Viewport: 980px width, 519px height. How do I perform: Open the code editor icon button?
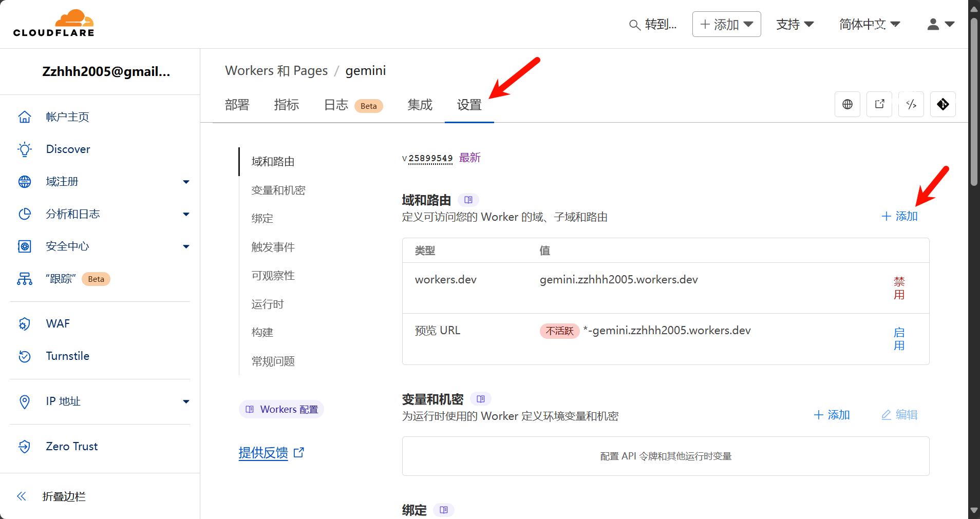911,104
